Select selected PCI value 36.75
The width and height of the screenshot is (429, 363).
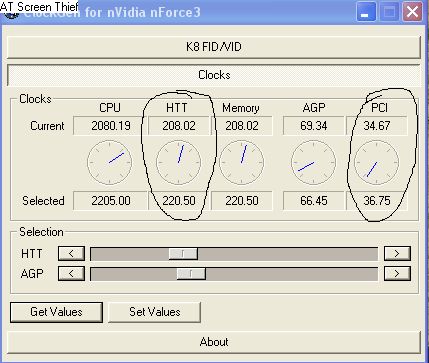coord(377,201)
